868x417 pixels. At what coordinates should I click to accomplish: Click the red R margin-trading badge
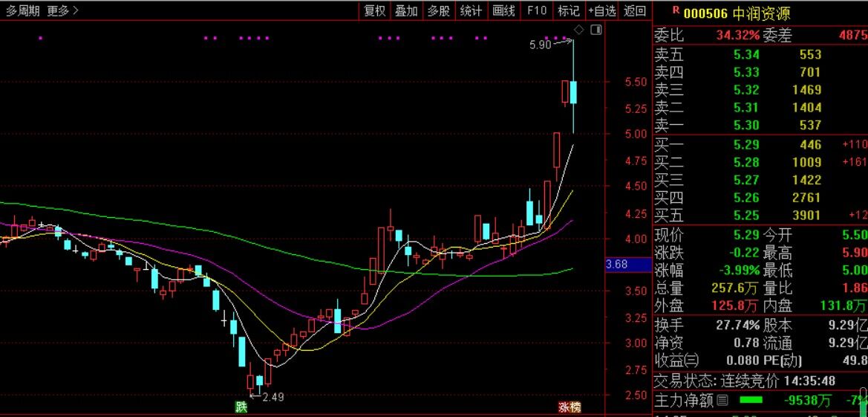(676, 10)
